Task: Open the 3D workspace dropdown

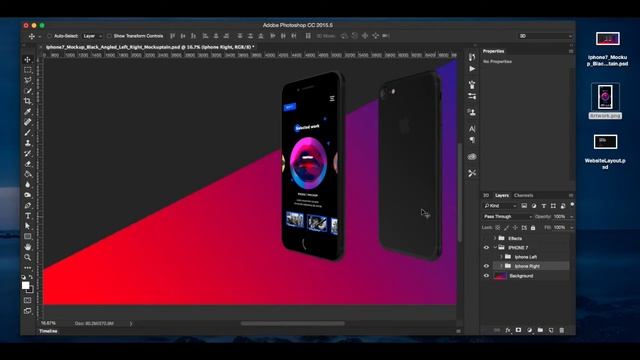Action: 545,36
